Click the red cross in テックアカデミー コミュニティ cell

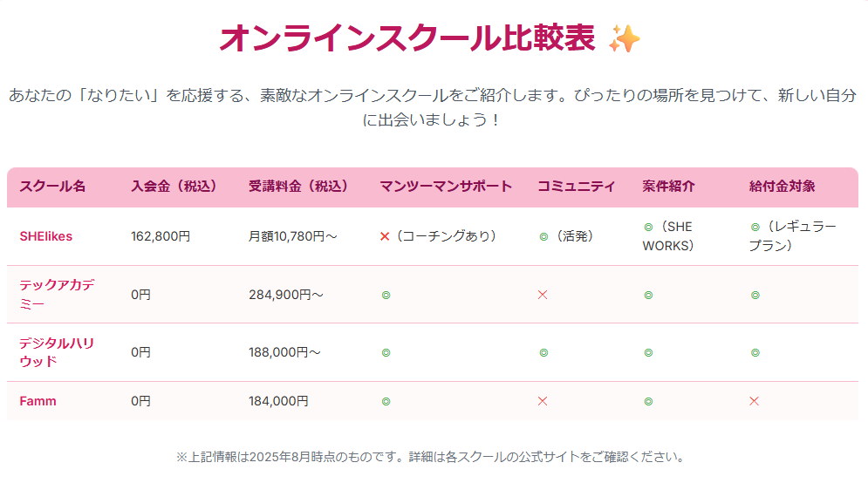pos(543,295)
